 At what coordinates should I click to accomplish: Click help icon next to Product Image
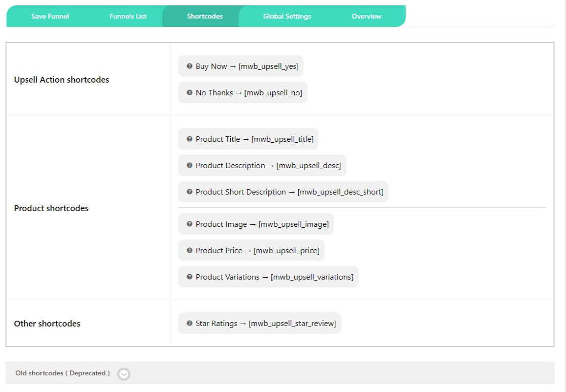coord(190,224)
